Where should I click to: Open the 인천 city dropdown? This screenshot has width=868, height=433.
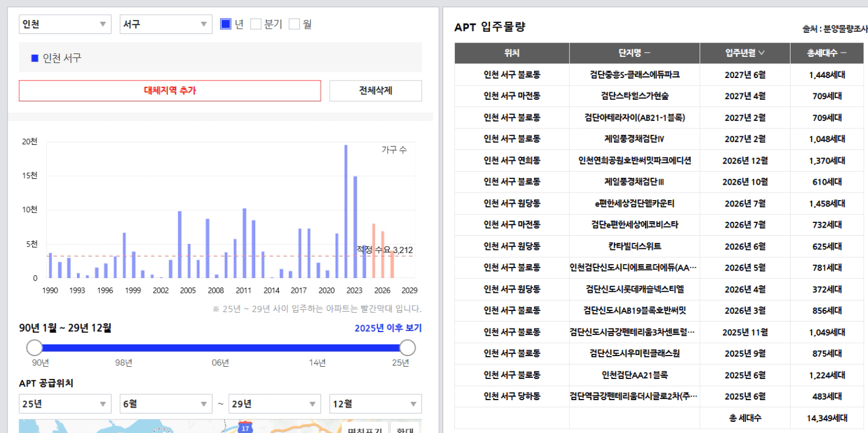[65, 24]
